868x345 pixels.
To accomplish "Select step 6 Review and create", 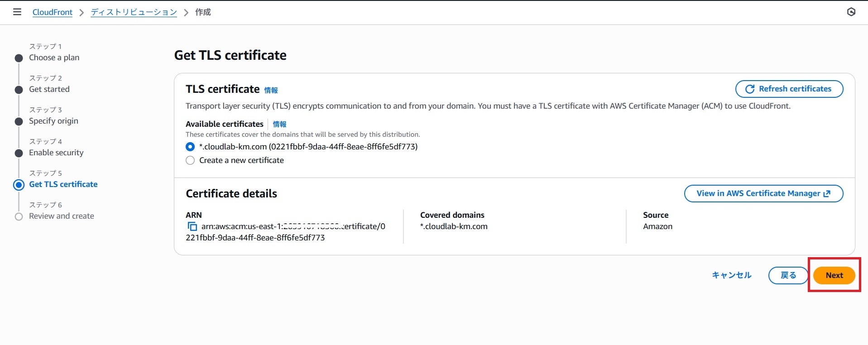I will click(x=62, y=216).
